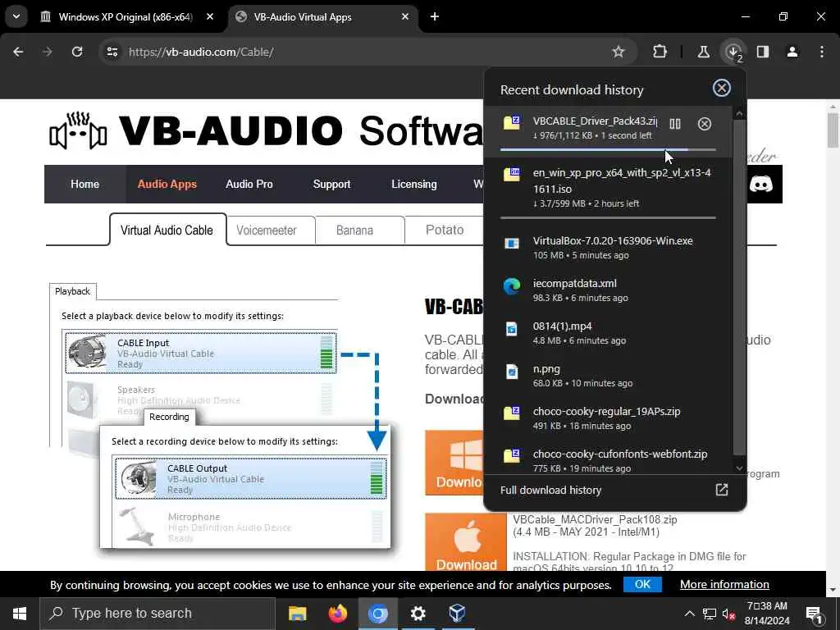Open choco-cooky-regular_19APs.zip download entry
This screenshot has height=630, width=840.
pos(608,418)
